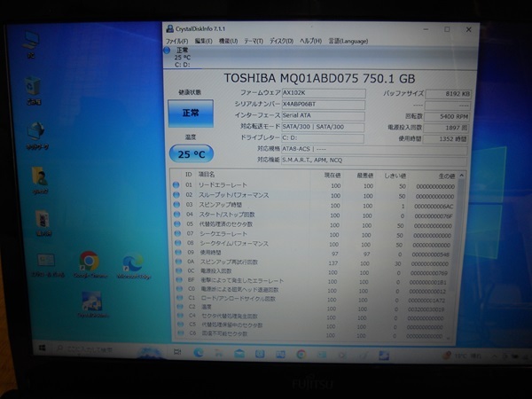Click status circle of row 01 リードエラーレート

pyautogui.click(x=176, y=185)
